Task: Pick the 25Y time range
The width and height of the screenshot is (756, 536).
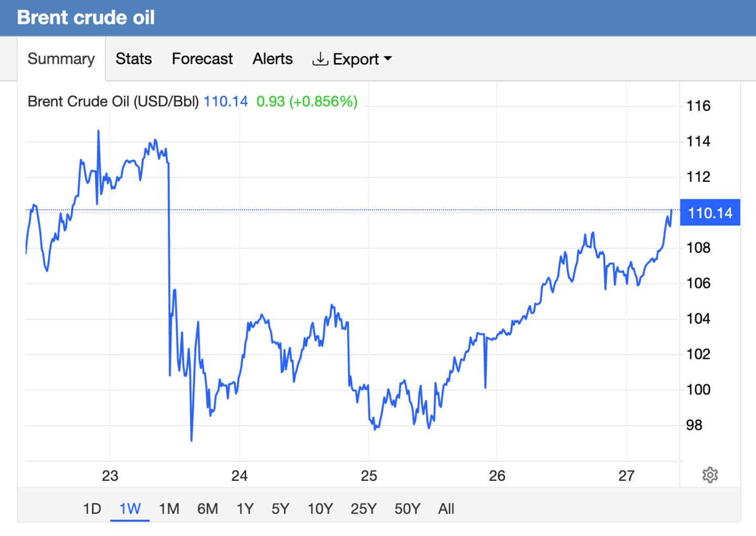Action: pos(363,509)
